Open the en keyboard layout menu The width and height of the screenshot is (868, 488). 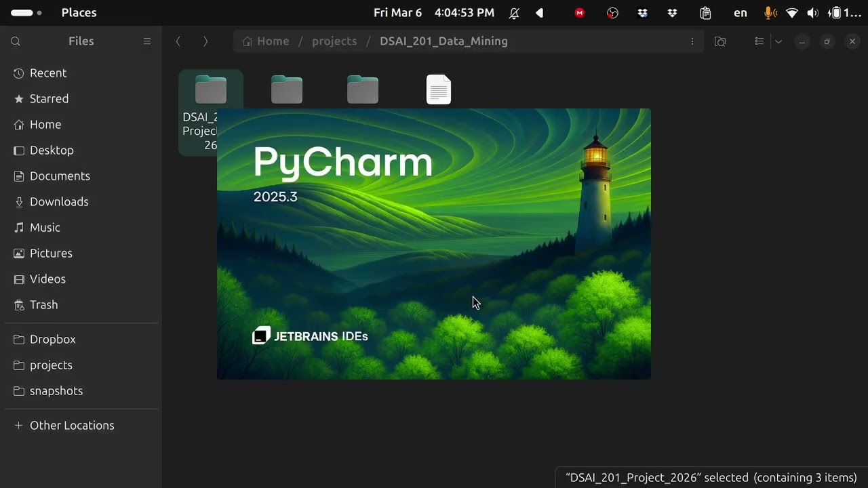tap(741, 13)
